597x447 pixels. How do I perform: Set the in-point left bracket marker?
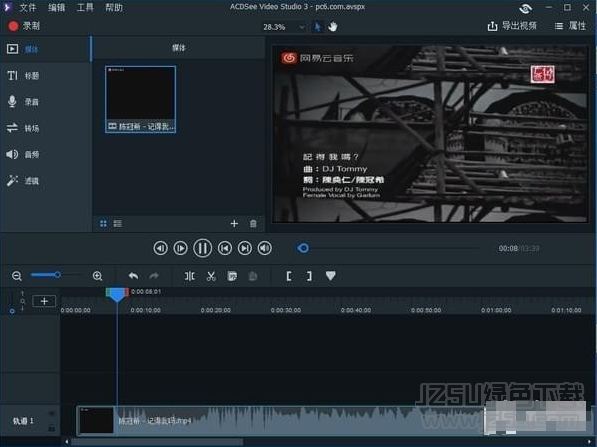pyautogui.click(x=289, y=276)
